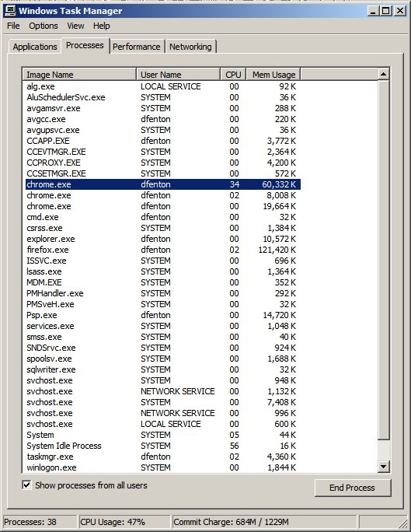The image size is (411, 532).
Task: Select the sqlwriter.exe process
Action: click(x=163, y=369)
